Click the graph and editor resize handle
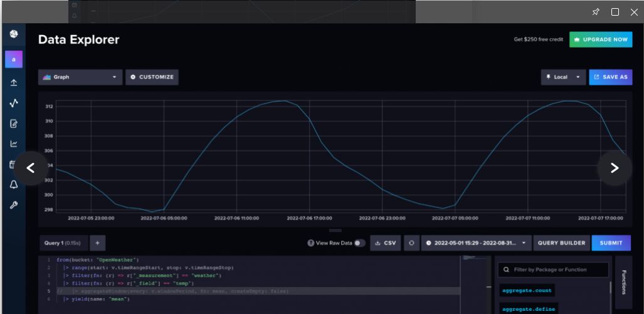Image resolution: width=644 pixels, height=314 pixels. coord(335,231)
